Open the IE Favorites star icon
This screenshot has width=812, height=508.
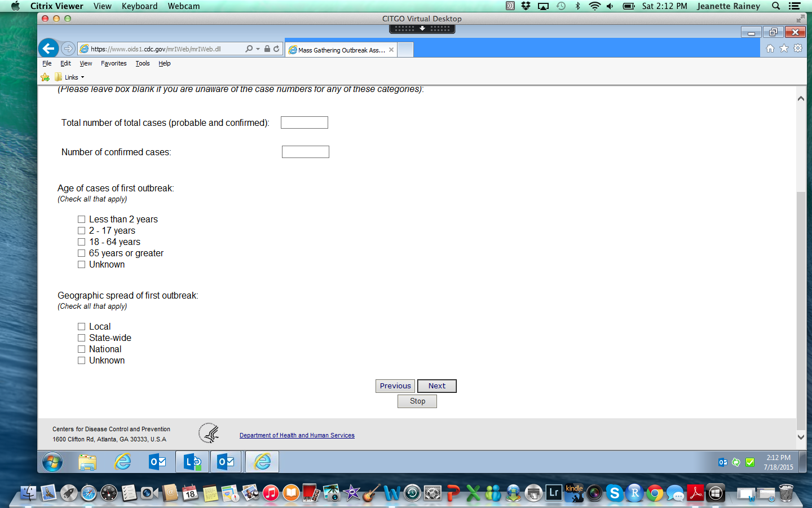[784, 49]
